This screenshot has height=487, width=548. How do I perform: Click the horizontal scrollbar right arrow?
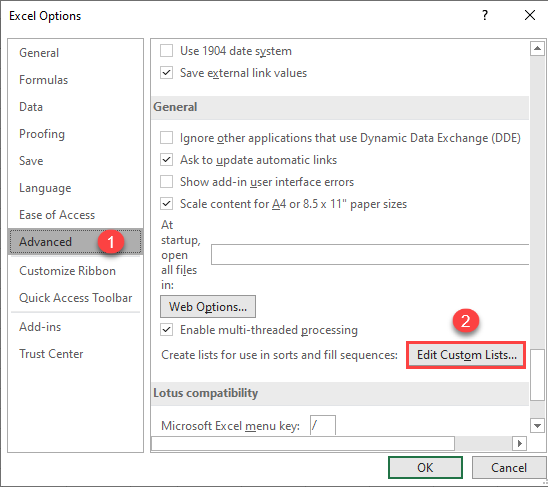[x=519, y=443]
